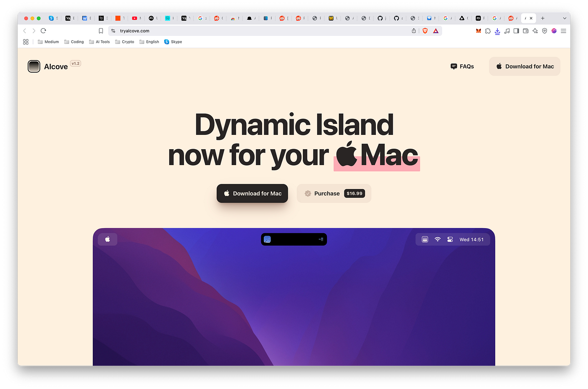Open the music note playlist icon
This screenshot has height=389, width=588.
(507, 31)
